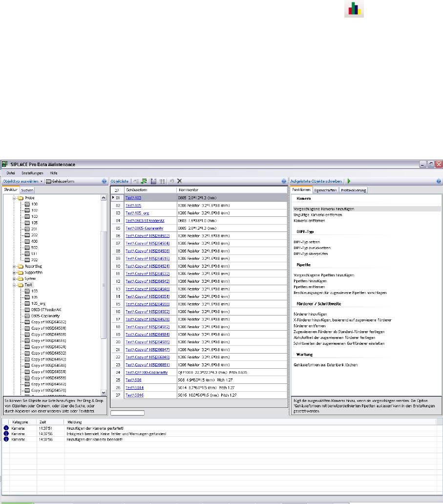This screenshot has height=504, width=443.
Task: Click the Gehäuseform column header
Action: pos(150,190)
